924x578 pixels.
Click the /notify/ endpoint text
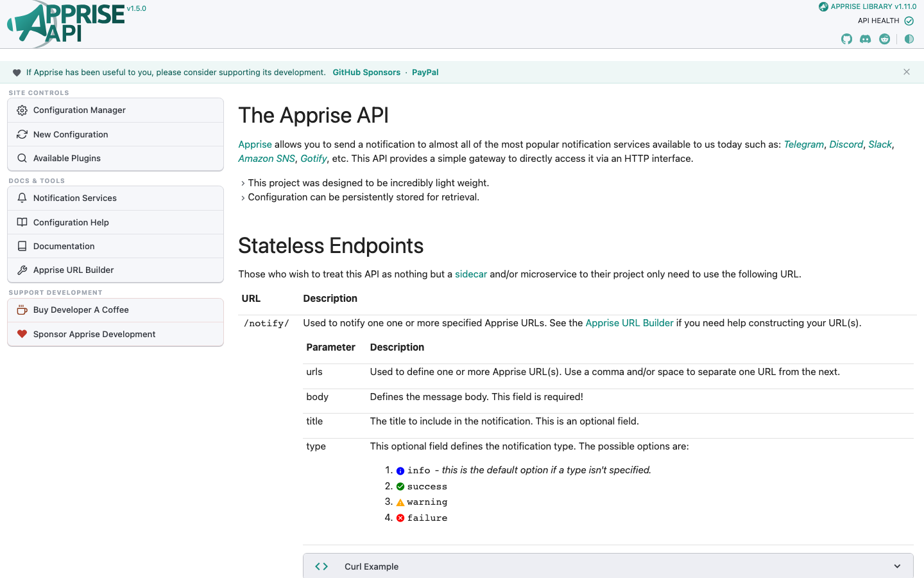click(x=266, y=324)
